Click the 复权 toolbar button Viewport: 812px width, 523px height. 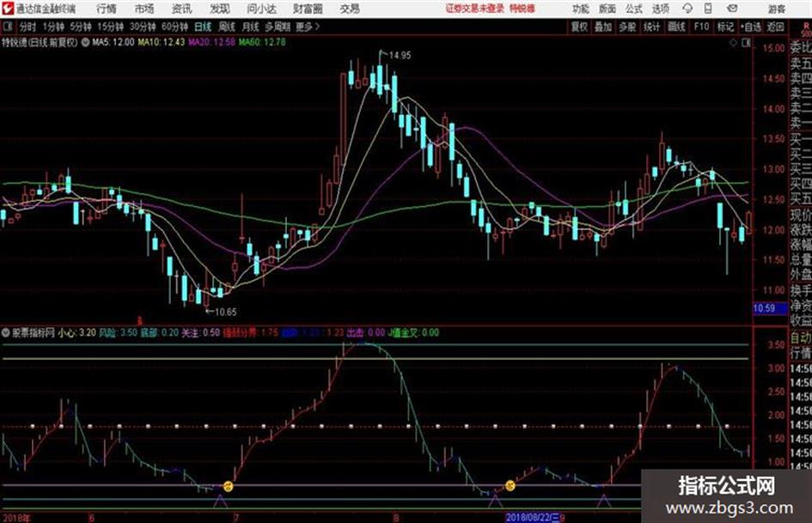579,27
